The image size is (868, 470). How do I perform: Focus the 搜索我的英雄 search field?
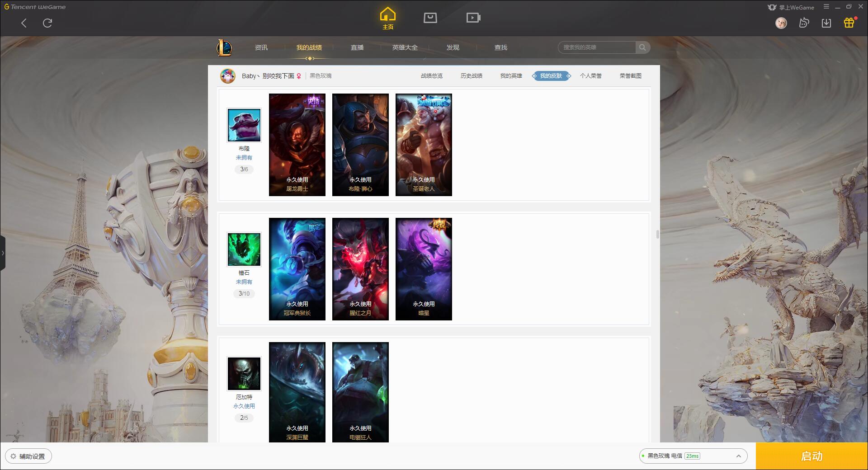(597, 47)
